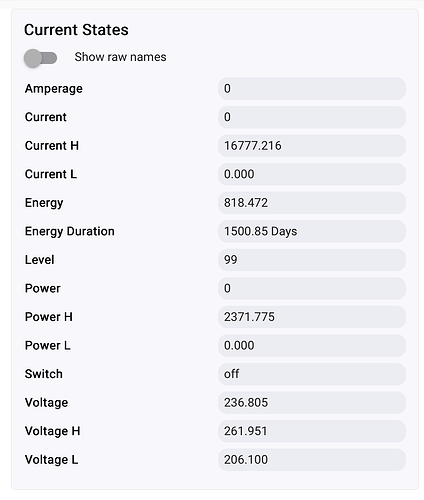Viewport: 424px width, 500px height.
Task: Click the Power value field showing 0
Action: coord(312,288)
